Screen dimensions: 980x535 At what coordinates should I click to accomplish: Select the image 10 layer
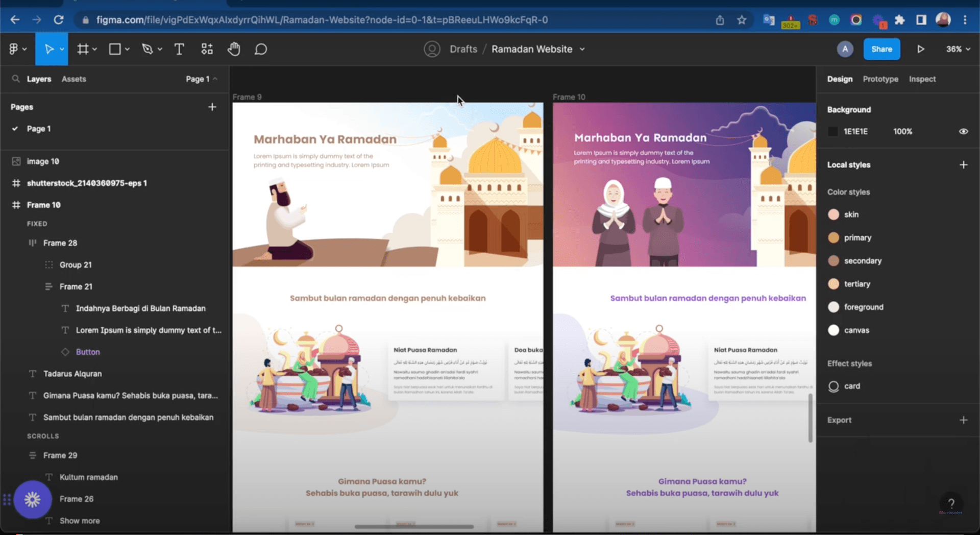click(43, 161)
